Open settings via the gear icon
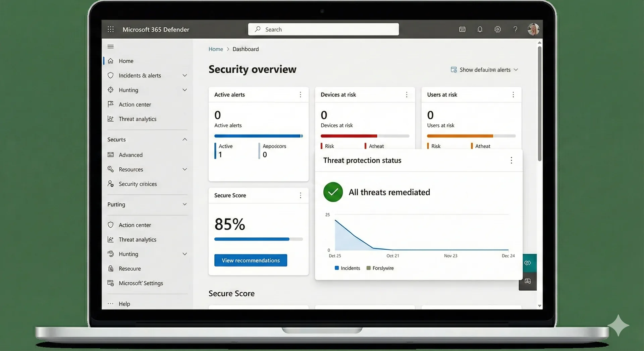 coord(497,30)
